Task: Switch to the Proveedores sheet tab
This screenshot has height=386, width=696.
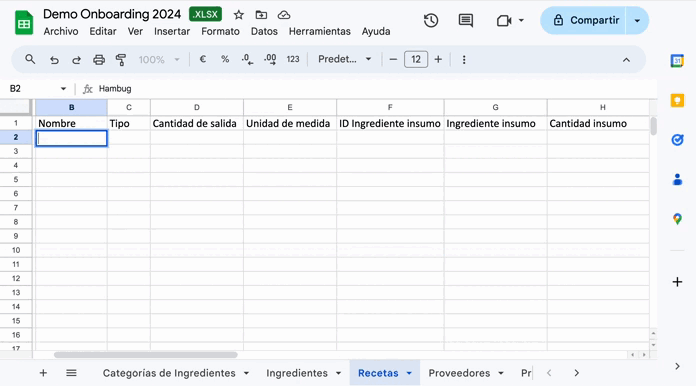Action: click(x=459, y=373)
